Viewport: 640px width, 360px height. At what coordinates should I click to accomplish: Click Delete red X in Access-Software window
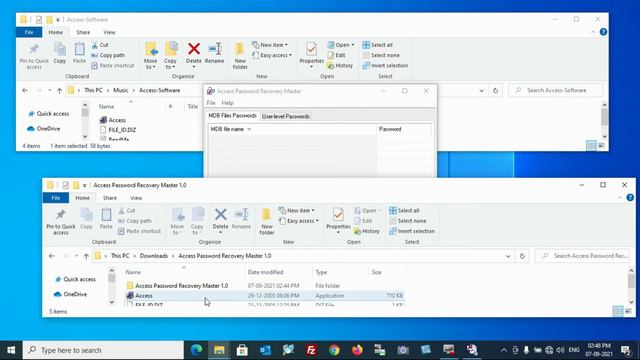point(194,49)
